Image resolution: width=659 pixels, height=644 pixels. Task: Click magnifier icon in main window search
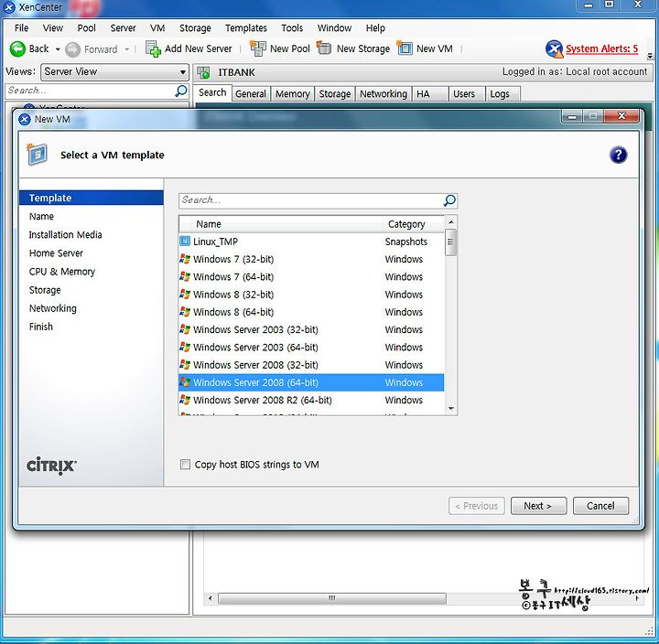pyautogui.click(x=180, y=91)
